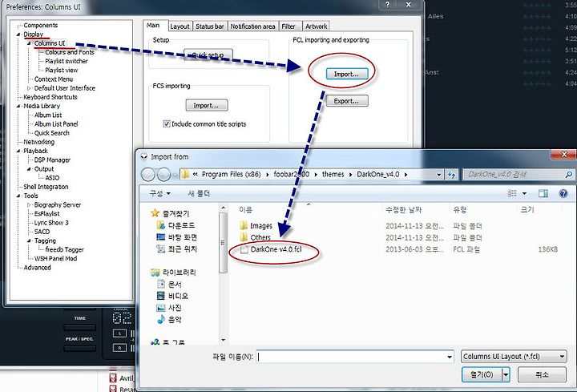Select Keyboard Shortcuts tree item

50,97
